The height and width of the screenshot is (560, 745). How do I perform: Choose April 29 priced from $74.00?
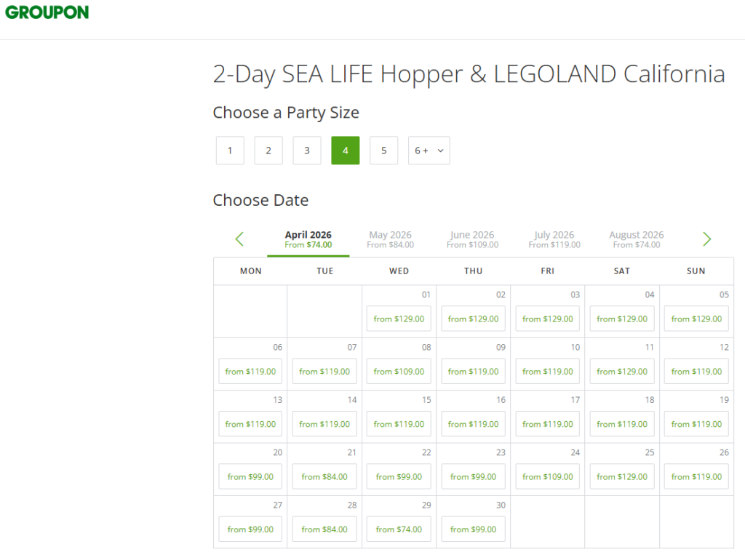coord(399,529)
